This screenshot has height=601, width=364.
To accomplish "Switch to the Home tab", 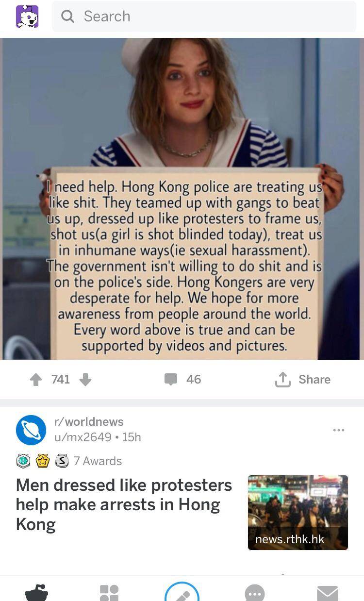I will pyautogui.click(x=36, y=593).
